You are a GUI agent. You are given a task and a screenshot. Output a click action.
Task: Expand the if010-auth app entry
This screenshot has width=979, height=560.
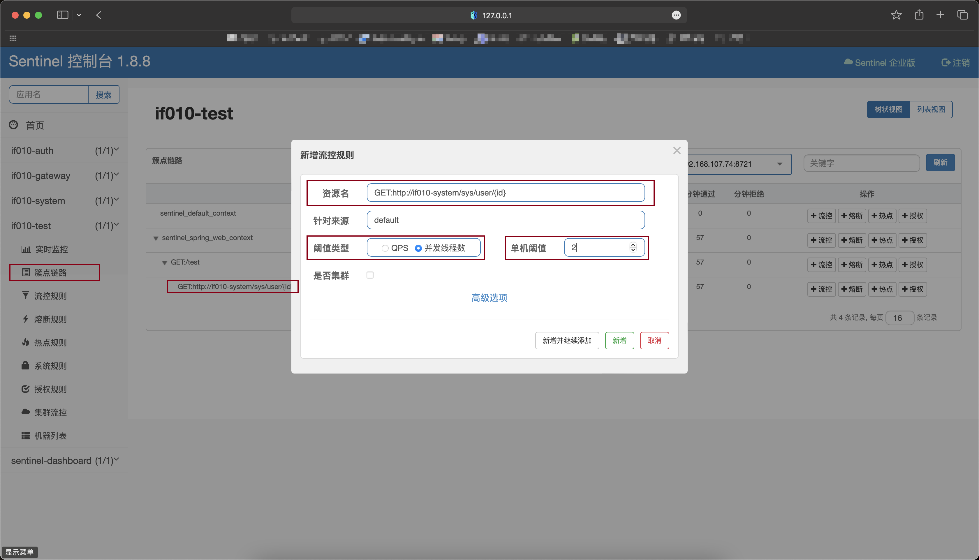click(64, 150)
